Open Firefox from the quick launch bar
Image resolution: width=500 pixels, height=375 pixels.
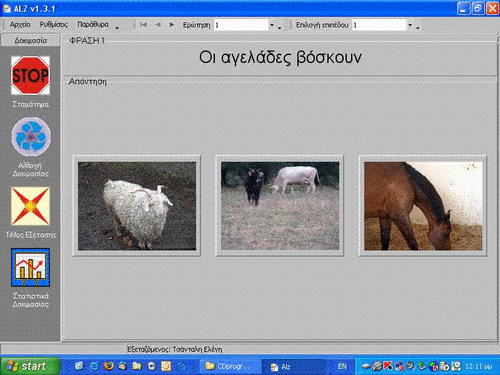coord(108,366)
